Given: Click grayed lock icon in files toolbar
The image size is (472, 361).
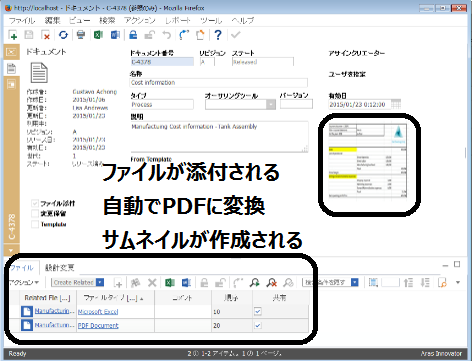Looking at the screenshot, I should 204,283.
